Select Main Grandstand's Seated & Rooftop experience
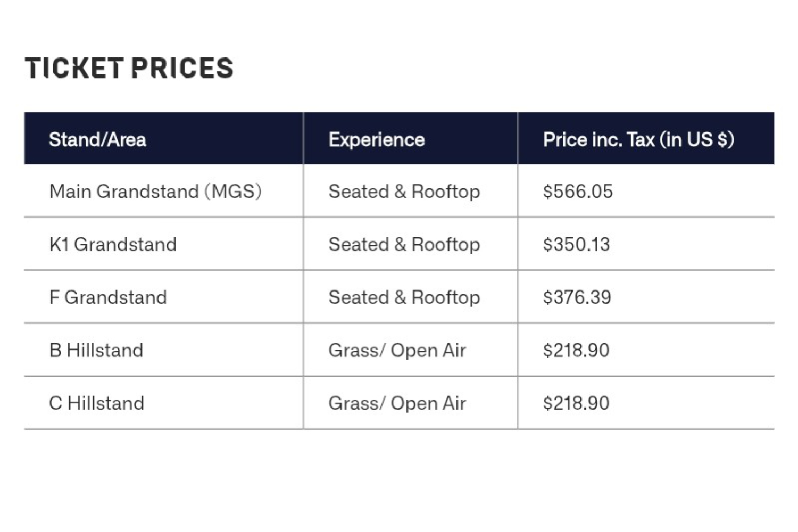Viewport: 798px width, 532px height. click(404, 192)
